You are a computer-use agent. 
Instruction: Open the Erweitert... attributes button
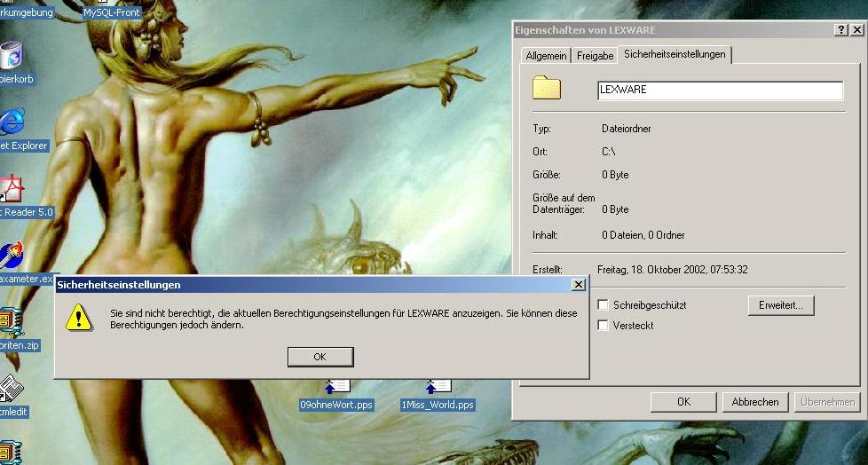pyautogui.click(x=780, y=305)
